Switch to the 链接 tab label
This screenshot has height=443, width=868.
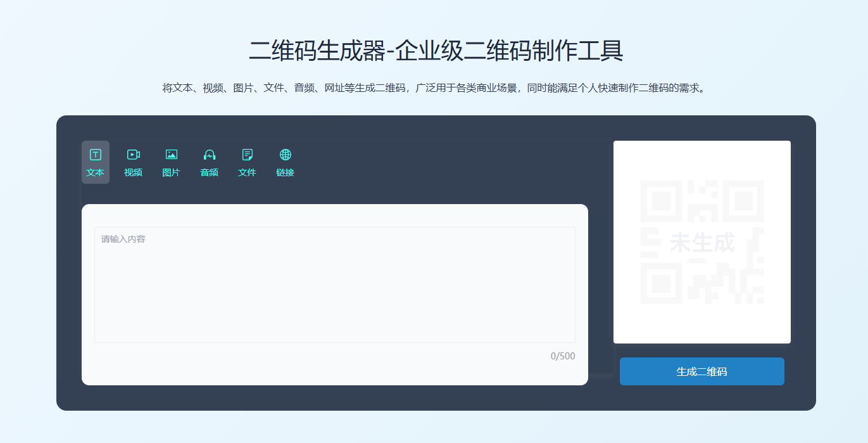pyautogui.click(x=286, y=172)
